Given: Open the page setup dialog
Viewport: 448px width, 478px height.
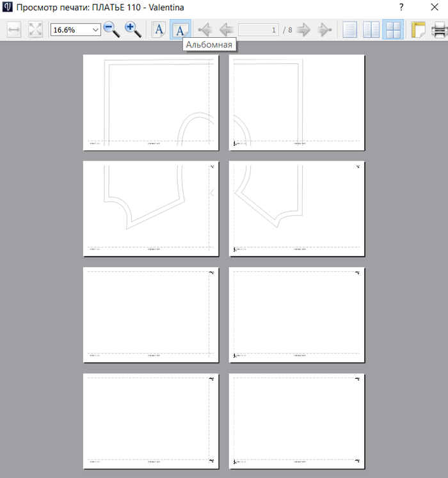Looking at the screenshot, I should (x=418, y=30).
